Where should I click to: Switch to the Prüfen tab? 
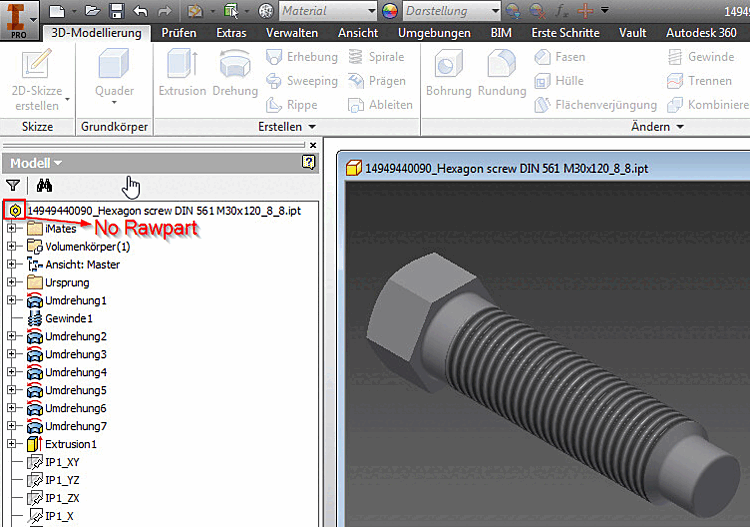[179, 33]
